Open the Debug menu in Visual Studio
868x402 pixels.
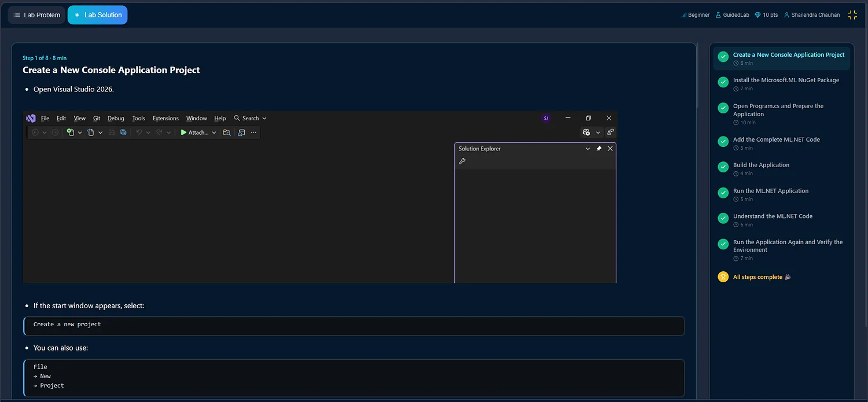(x=116, y=118)
